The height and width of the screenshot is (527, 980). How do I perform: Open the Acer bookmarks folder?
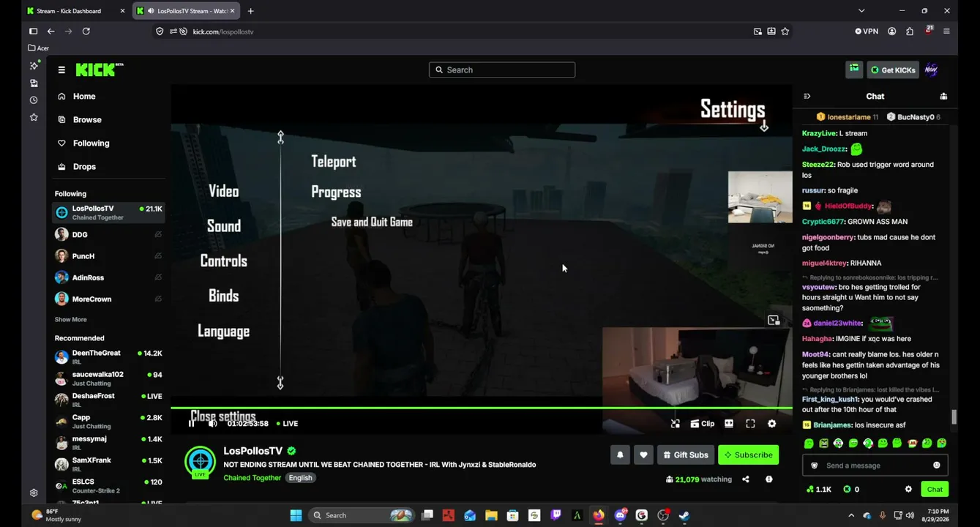[x=39, y=48]
